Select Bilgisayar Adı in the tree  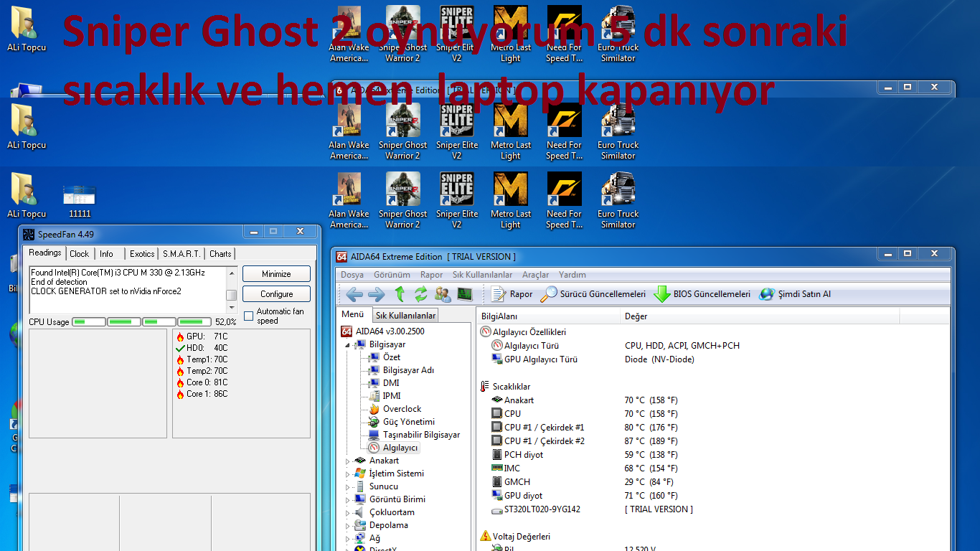400,370
